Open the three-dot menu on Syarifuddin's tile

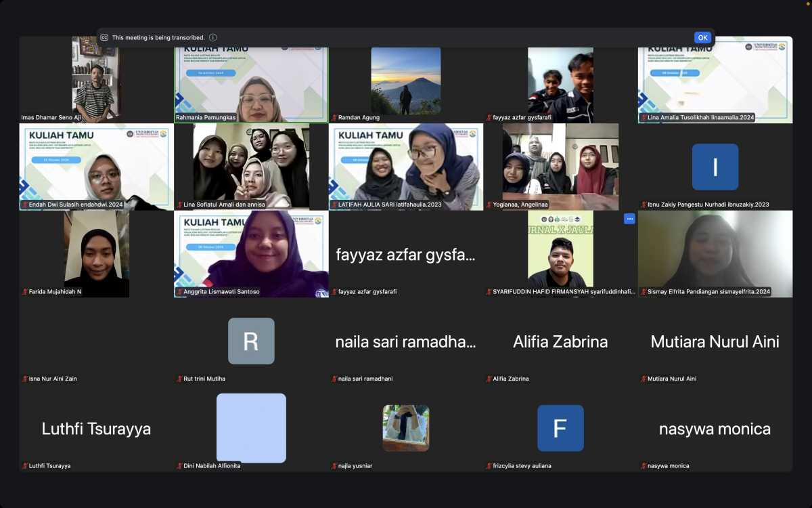point(629,219)
